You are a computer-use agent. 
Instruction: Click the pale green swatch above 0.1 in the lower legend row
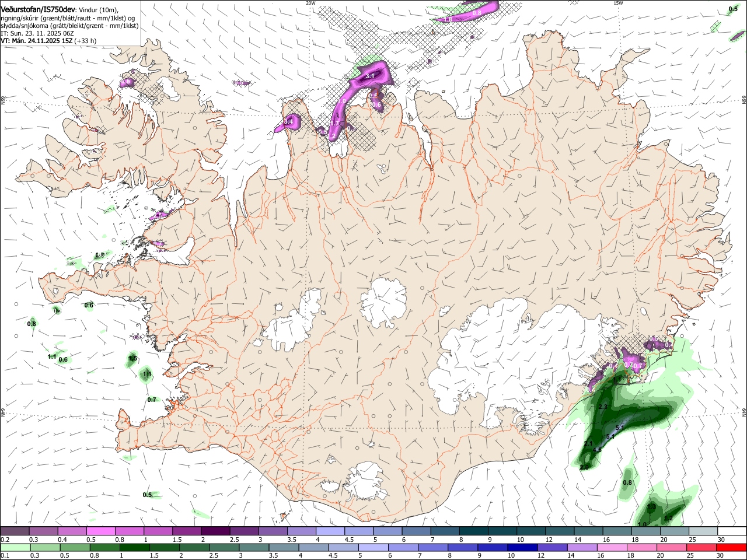[x=15, y=547]
